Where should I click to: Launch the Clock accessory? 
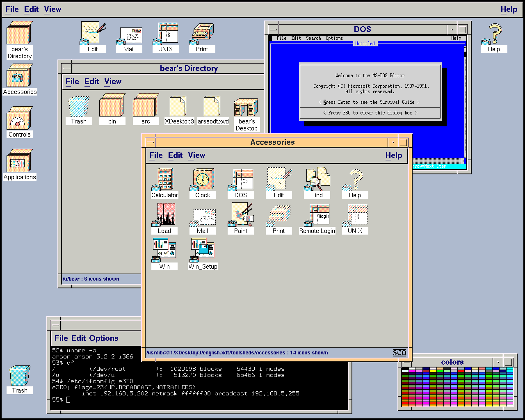click(203, 180)
